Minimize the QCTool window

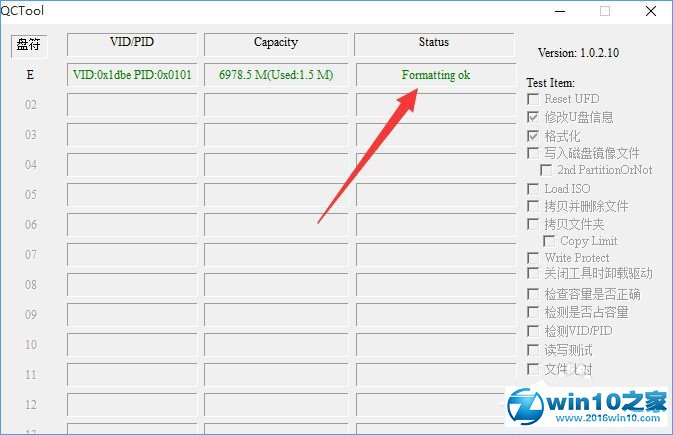click(560, 11)
